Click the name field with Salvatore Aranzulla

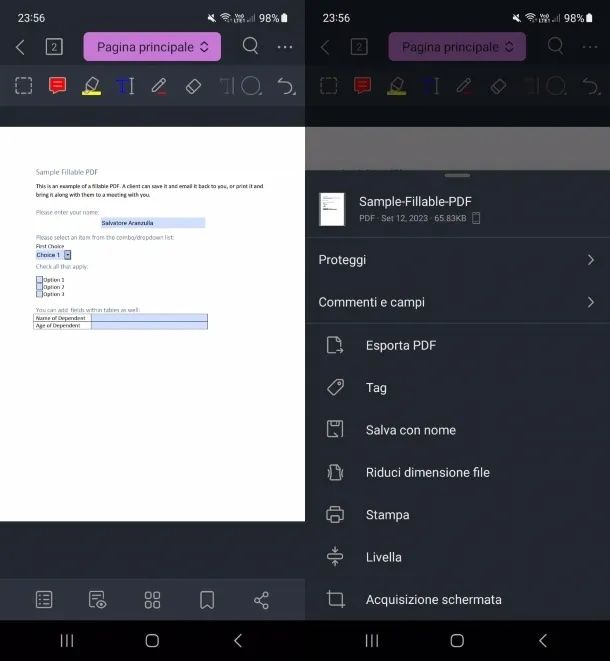pyautogui.click(x=153, y=223)
